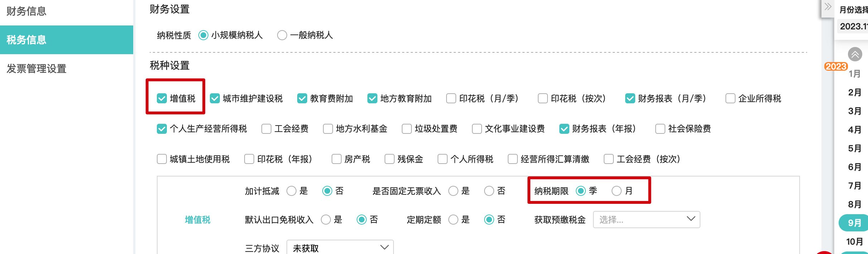Click the 2023 year badge
The width and height of the screenshot is (868, 254).
tap(835, 66)
